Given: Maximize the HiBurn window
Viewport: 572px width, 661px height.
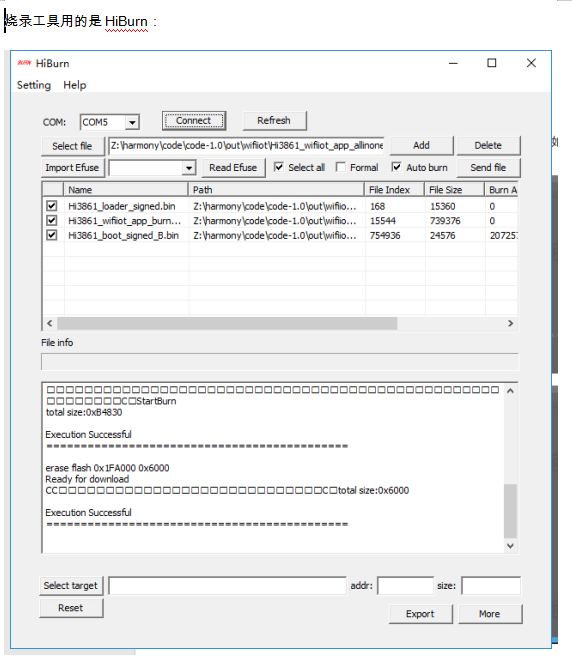Looking at the screenshot, I should click(x=491, y=63).
